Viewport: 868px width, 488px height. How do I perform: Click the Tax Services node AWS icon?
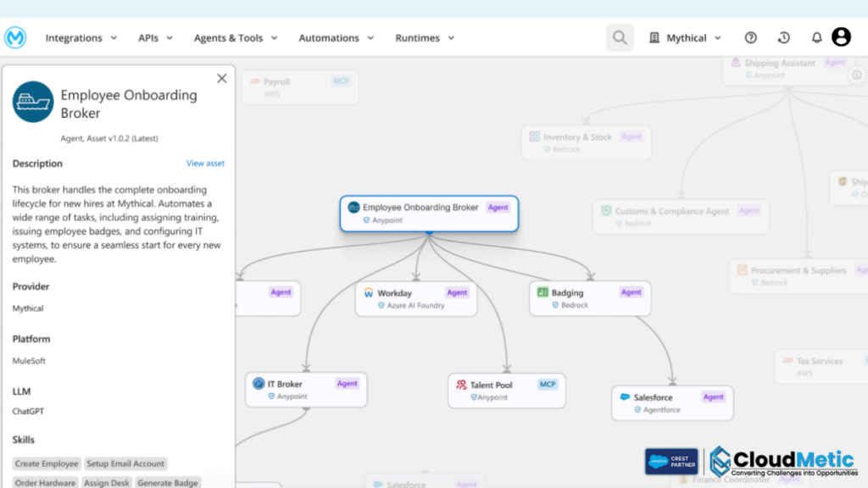(787, 361)
